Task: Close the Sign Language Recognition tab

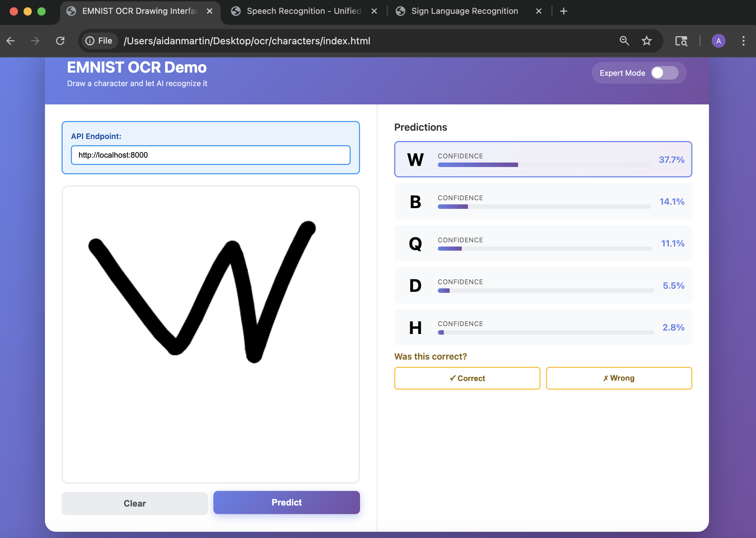Action: [538, 11]
